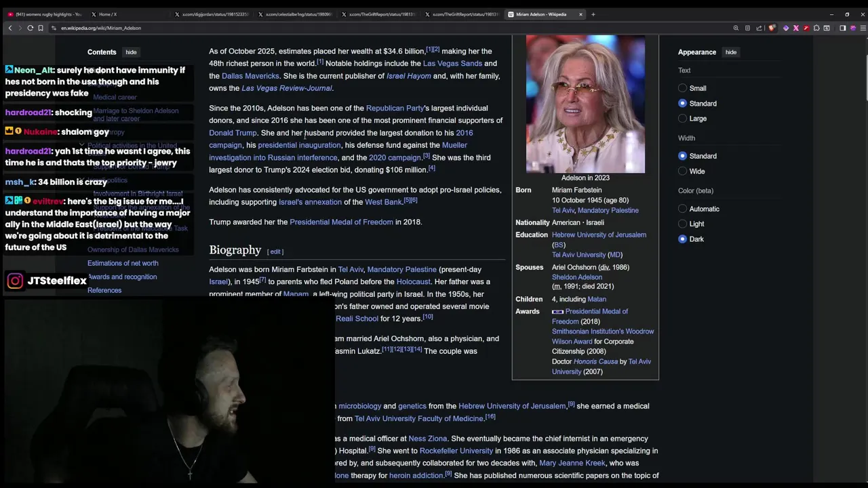Screen dimensions: 868x488
Task: Select Small text size
Action: click(682, 88)
